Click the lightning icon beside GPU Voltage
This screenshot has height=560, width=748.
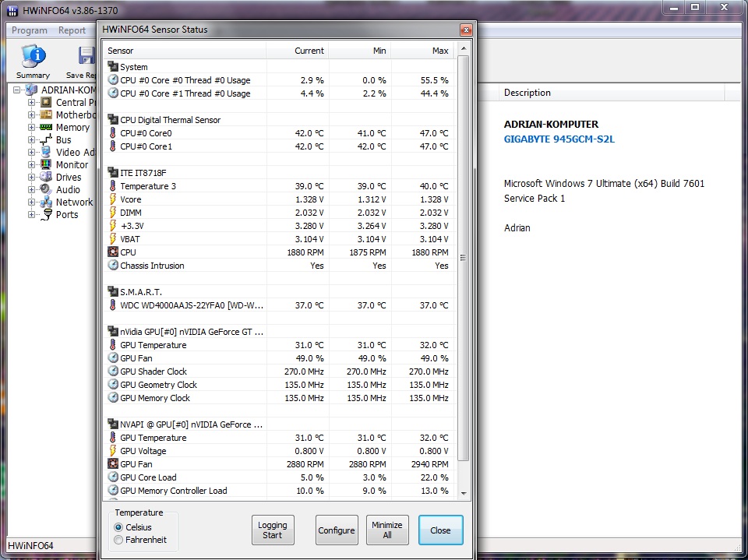[112, 450]
